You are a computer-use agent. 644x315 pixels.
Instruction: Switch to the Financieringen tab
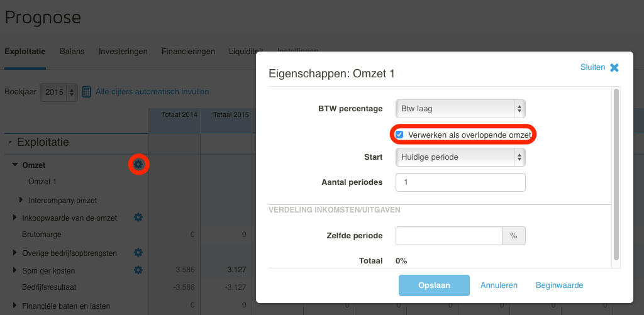click(189, 52)
